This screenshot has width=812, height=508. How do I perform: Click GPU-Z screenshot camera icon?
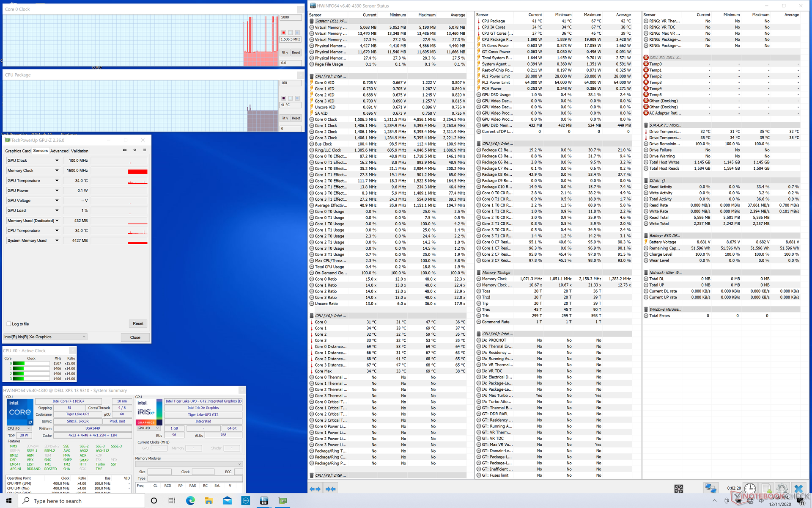coord(125,150)
